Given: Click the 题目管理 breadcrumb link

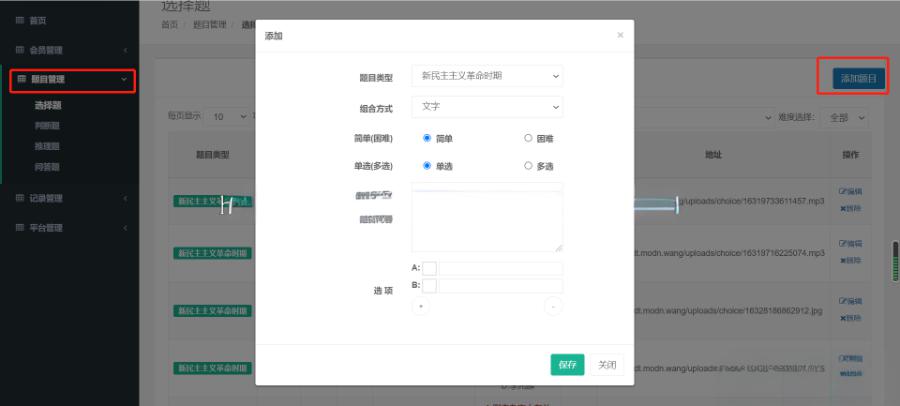Looking at the screenshot, I should 210,25.
